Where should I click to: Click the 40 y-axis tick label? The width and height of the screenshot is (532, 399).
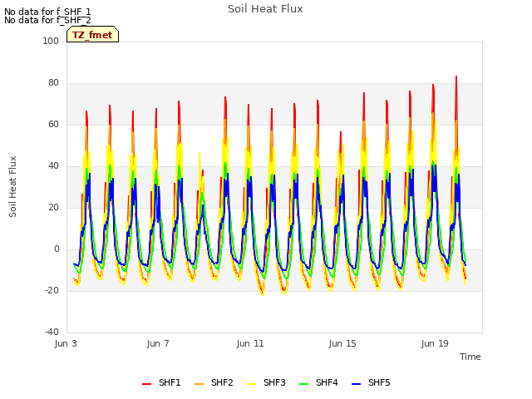[x=53, y=166]
